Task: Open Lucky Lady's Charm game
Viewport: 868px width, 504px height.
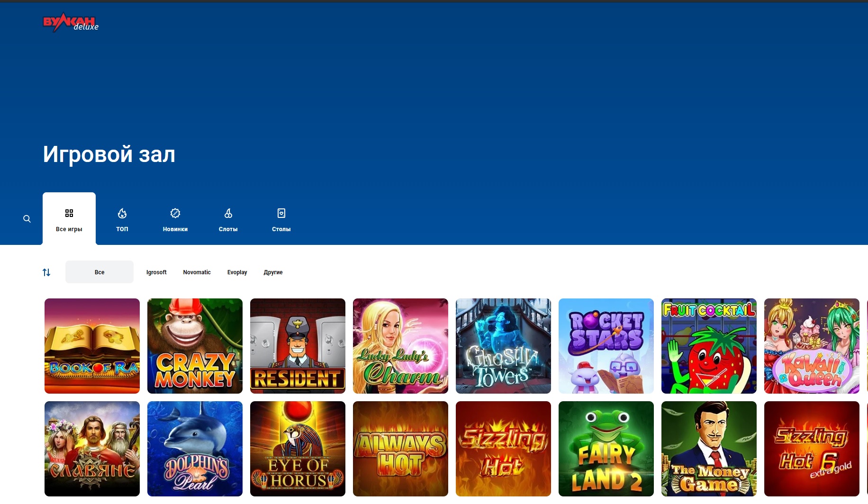Action: coord(400,346)
